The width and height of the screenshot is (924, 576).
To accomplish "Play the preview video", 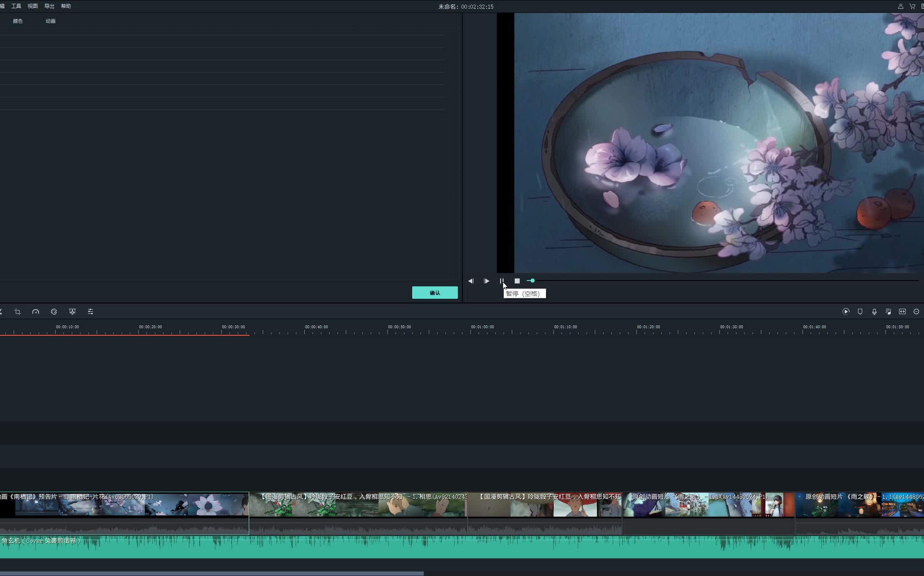I will (486, 281).
